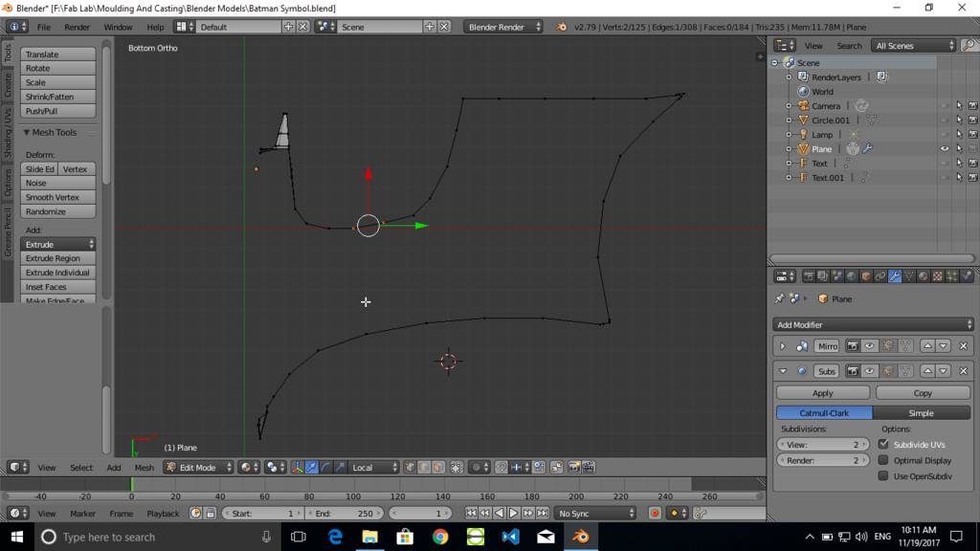Click the Extrude Region button

[58, 258]
